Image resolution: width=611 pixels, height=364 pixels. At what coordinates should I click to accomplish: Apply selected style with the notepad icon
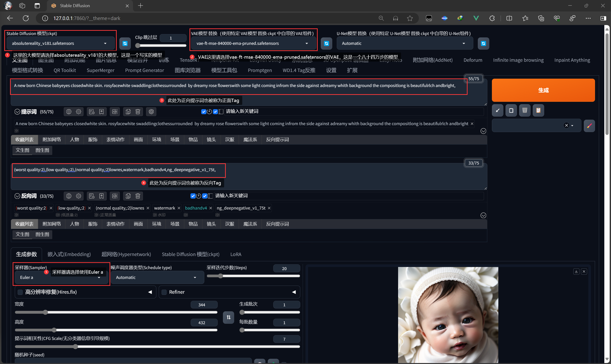pyautogui.click(x=538, y=110)
